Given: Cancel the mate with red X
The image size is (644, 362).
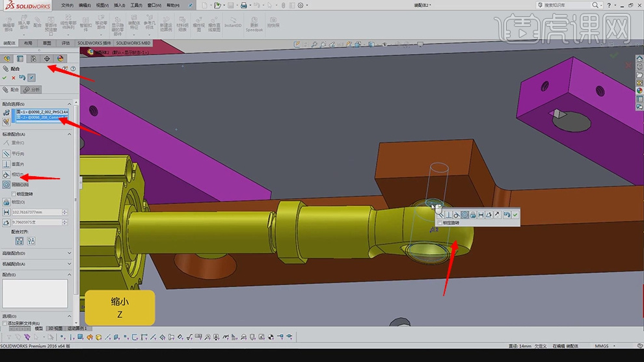Looking at the screenshot, I should click(x=14, y=77).
